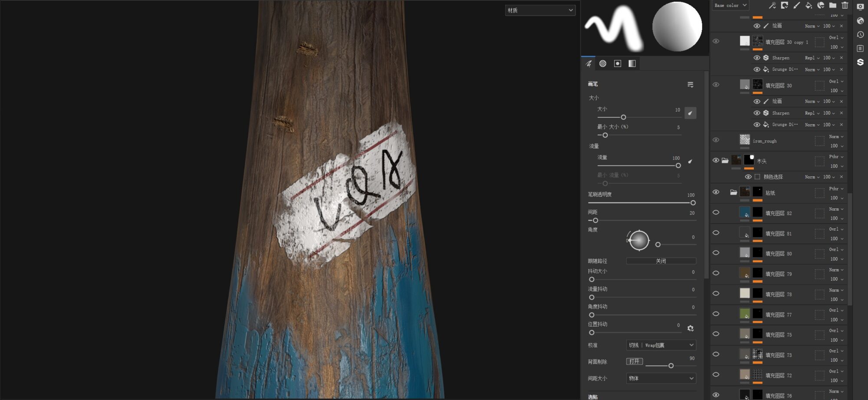The width and height of the screenshot is (868, 400).
Task: Adjust the 大小 brush size slider
Action: pos(639,117)
